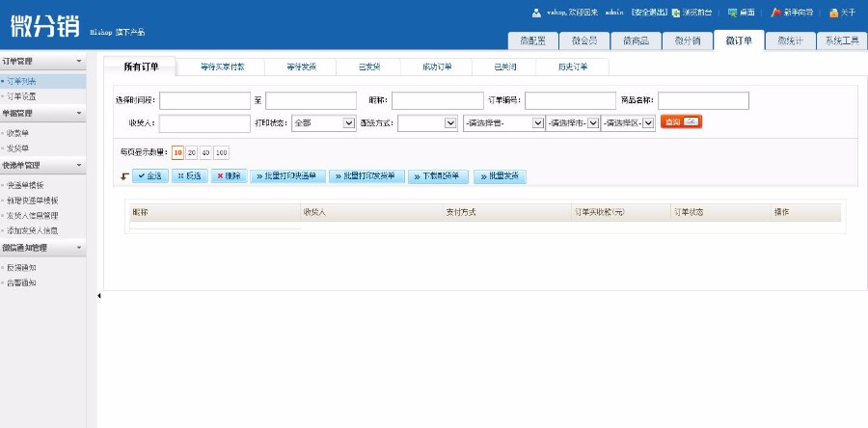Click the 批量打印发货单 button
868x428 pixels.
[x=367, y=176]
